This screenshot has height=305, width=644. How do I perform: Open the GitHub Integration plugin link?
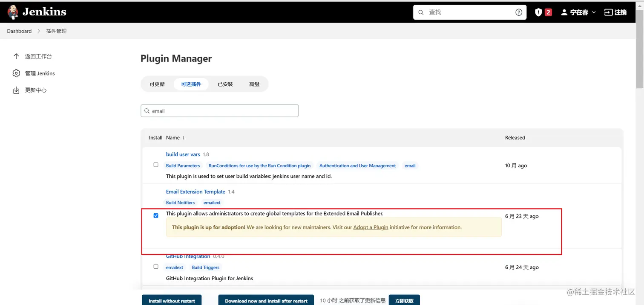pos(188,256)
